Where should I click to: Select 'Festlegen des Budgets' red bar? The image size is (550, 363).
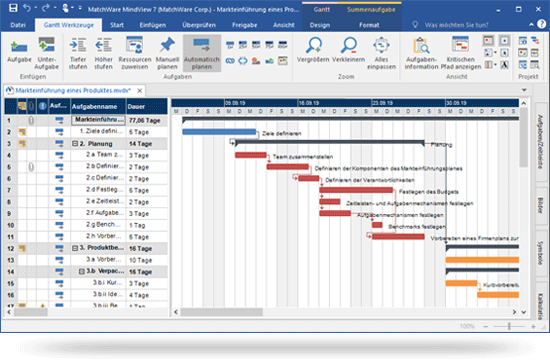tap(356, 190)
